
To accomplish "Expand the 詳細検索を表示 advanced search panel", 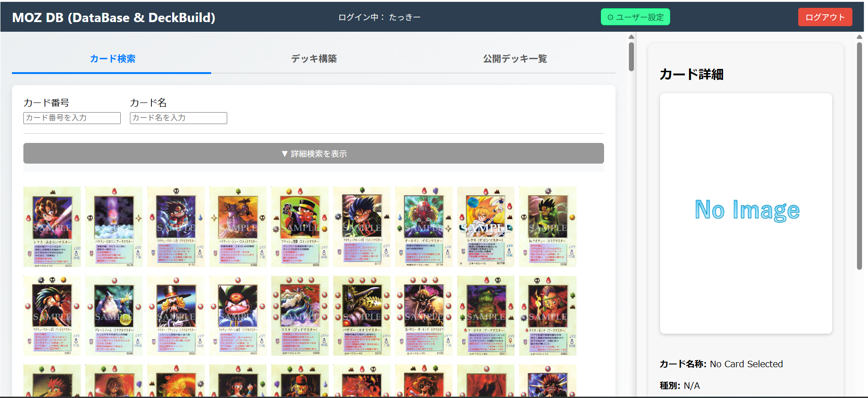I will click(x=314, y=154).
